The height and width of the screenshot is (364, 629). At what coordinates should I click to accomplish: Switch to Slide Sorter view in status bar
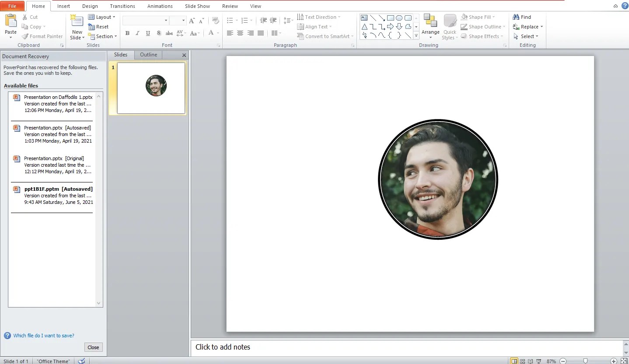[x=522, y=361]
